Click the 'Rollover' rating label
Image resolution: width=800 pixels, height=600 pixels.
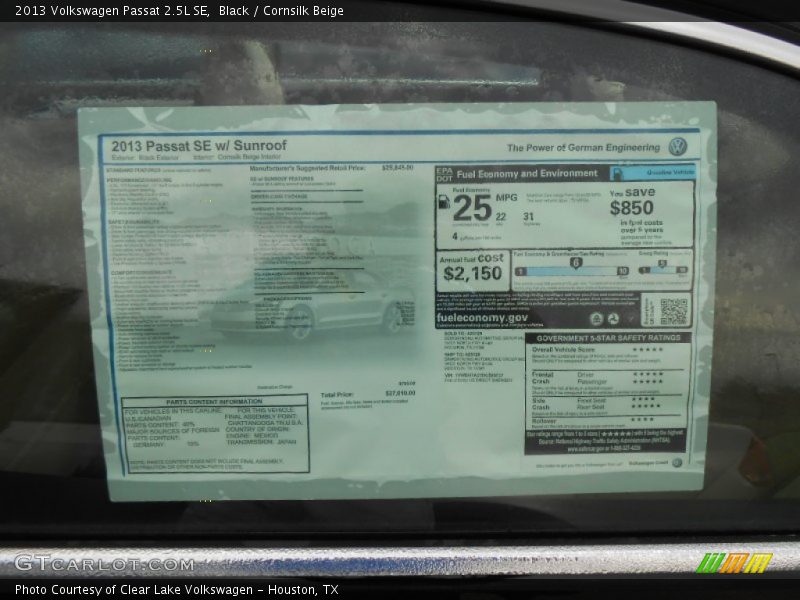(x=544, y=421)
